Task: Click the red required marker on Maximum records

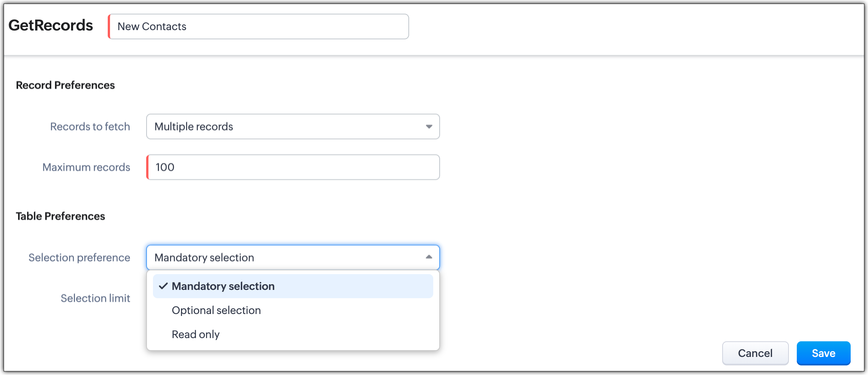Action: coord(148,167)
